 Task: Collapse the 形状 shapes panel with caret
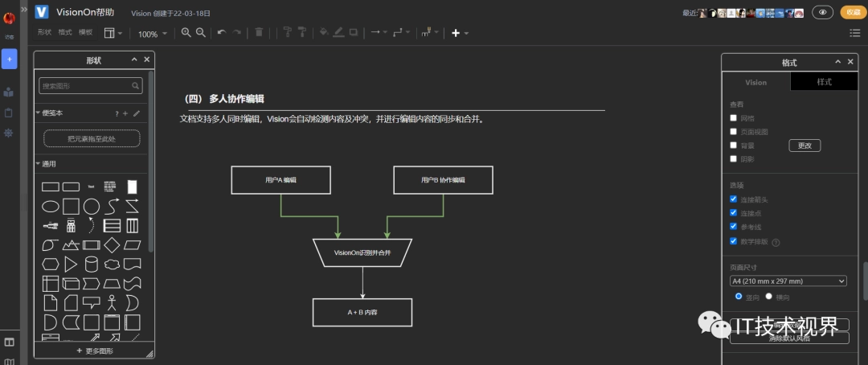134,59
